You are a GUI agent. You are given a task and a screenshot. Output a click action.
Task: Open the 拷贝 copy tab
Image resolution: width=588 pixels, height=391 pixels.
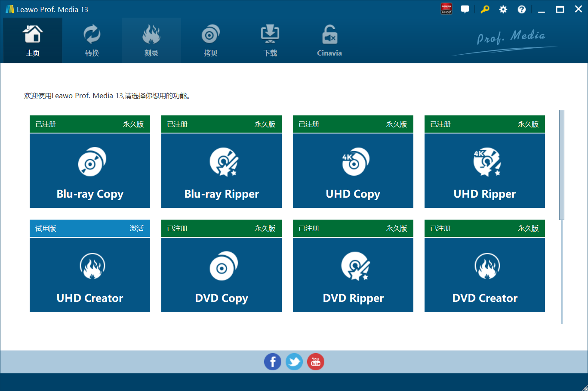[211, 40]
